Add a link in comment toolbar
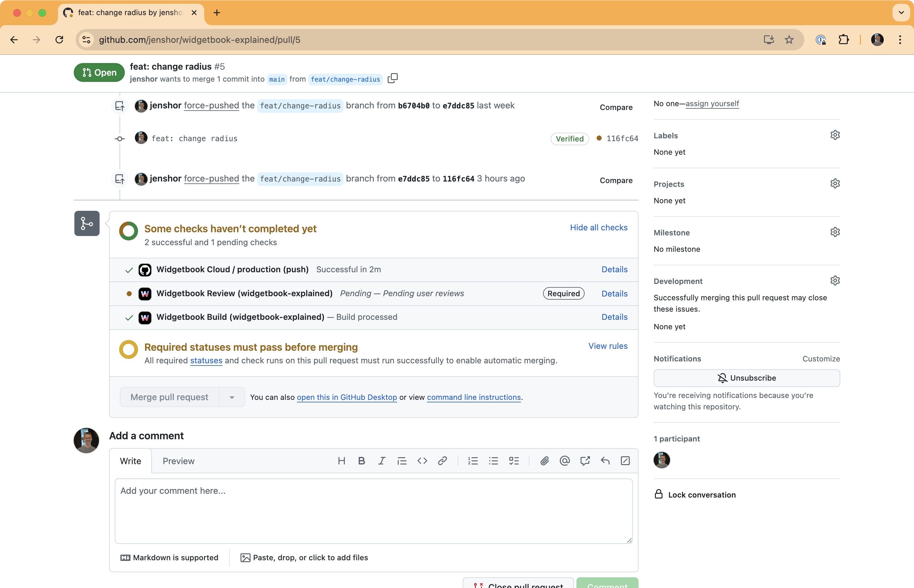 pos(442,461)
